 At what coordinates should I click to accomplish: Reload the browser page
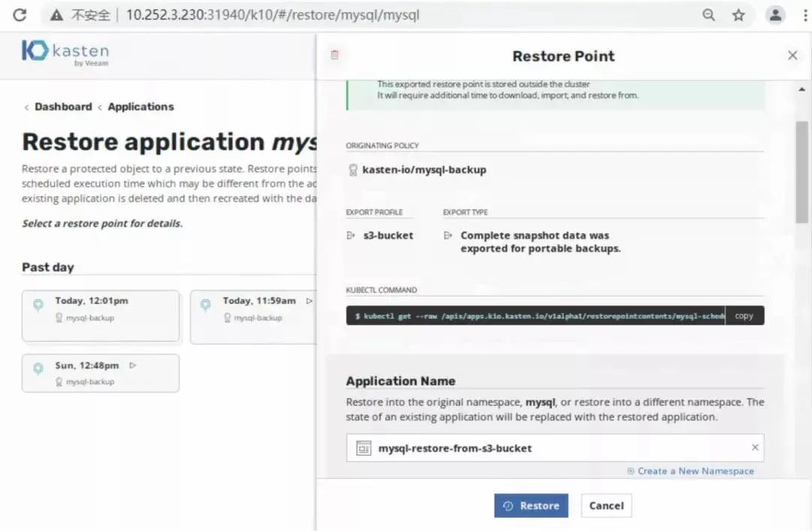pos(20,14)
